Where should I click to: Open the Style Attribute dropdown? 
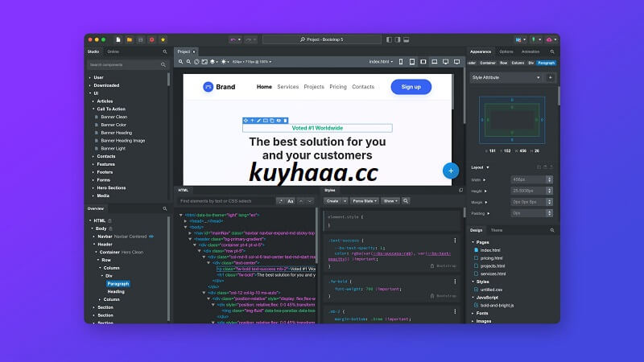pos(506,77)
